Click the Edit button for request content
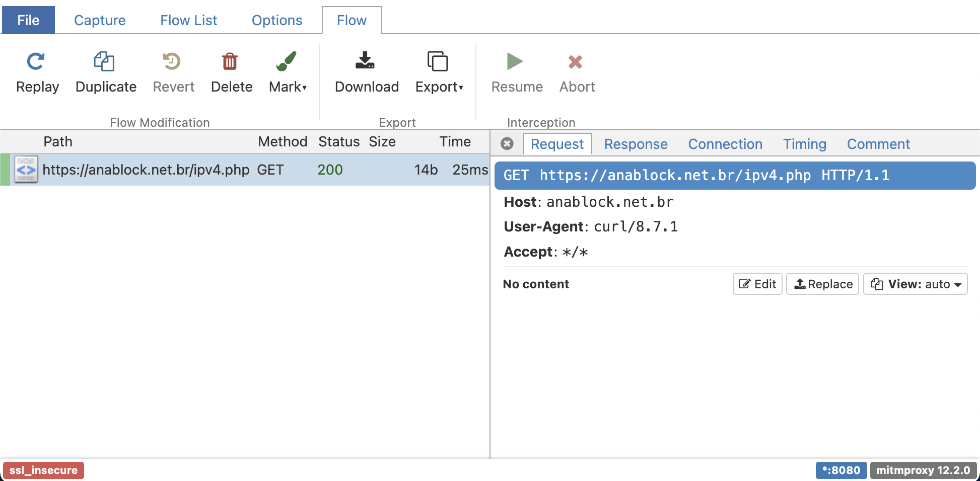This screenshot has height=481, width=980. point(757,284)
